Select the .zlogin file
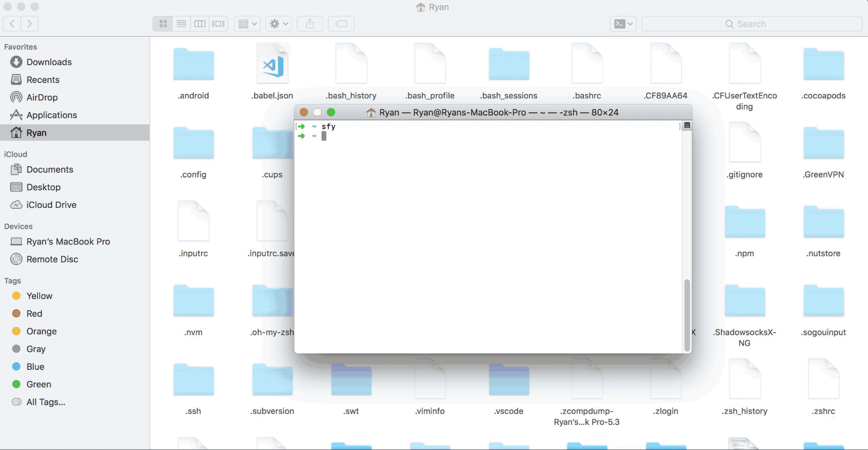Screen dimensions: 868x450 click(x=666, y=379)
